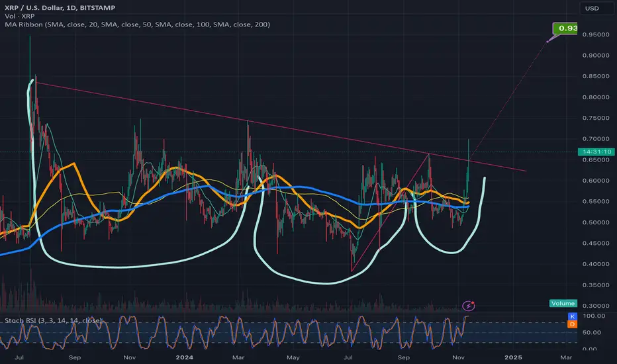Viewport: 617px width, 364px height.
Task: Select the green 0.93 price target label
Action: pyautogui.click(x=565, y=28)
